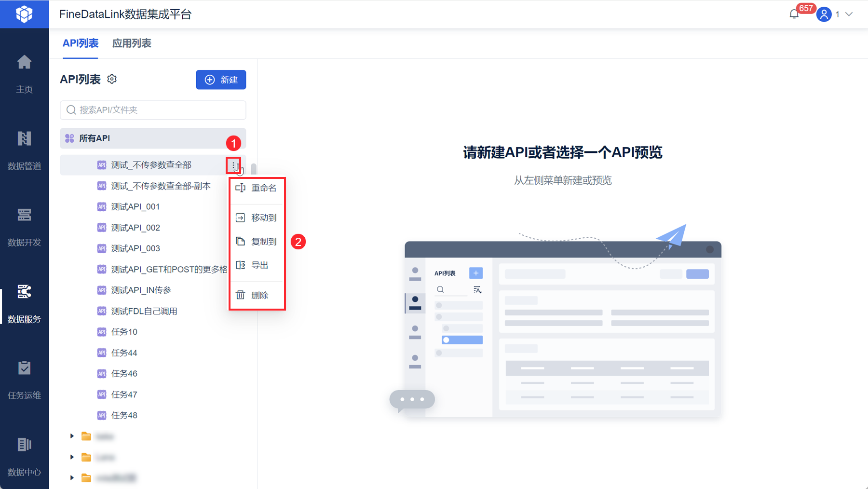This screenshot has width=868, height=489.
Task: Choose 重命名 from the context menu
Action: click(x=257, y=188)
